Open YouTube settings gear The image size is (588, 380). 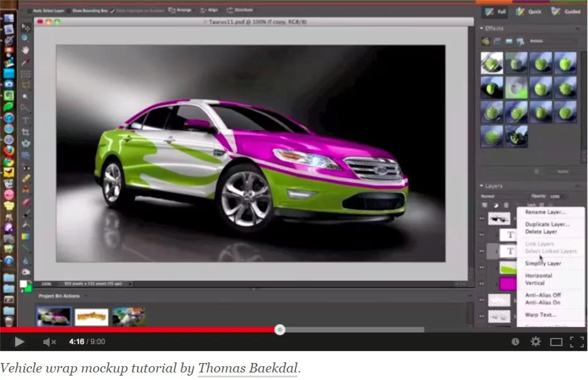point(535,341)
